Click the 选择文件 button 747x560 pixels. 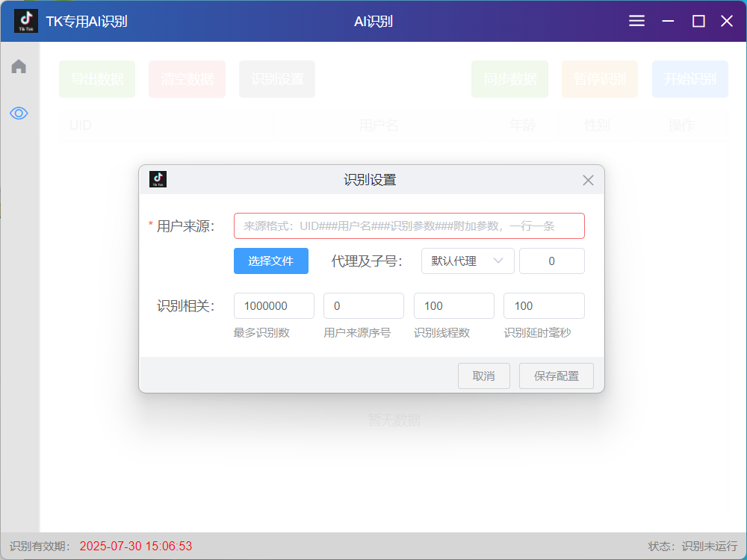(x=271, y=261)
